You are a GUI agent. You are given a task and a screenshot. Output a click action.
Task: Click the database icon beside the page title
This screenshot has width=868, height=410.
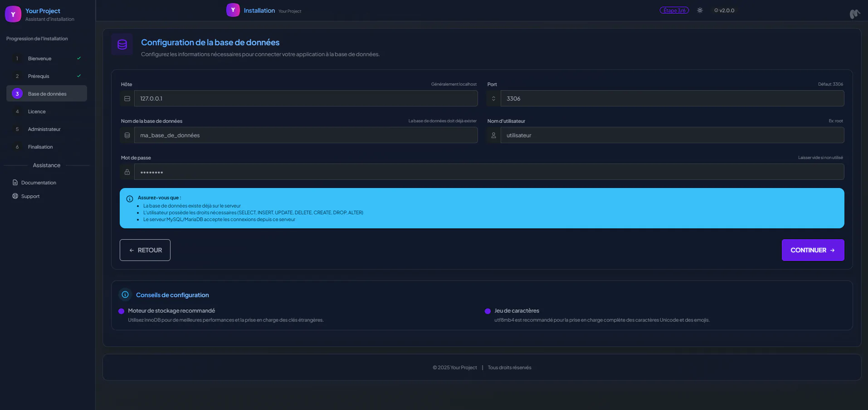click(x=122, y=44)
